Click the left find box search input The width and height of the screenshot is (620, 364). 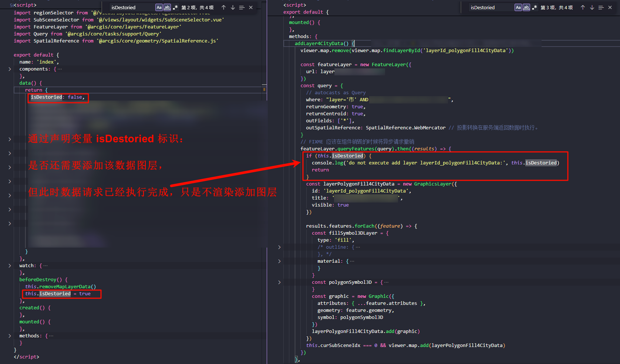pyautogui.click(x=132, y=7)
